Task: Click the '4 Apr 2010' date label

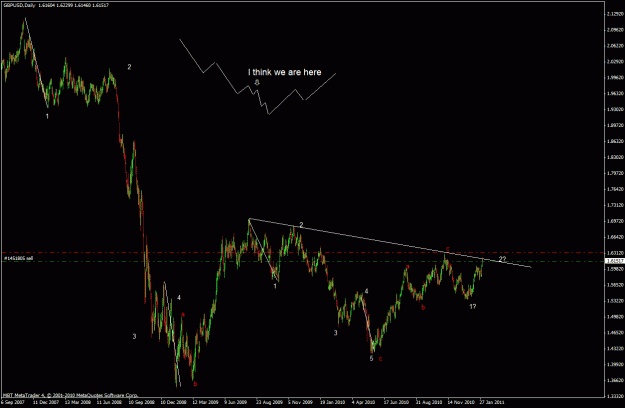Action: (364, 402)
